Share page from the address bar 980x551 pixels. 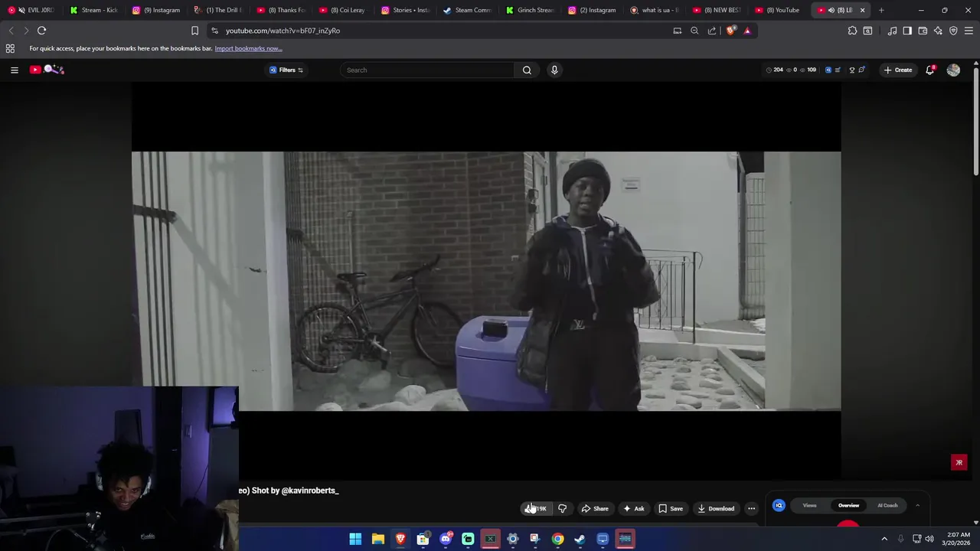[712, 31]
